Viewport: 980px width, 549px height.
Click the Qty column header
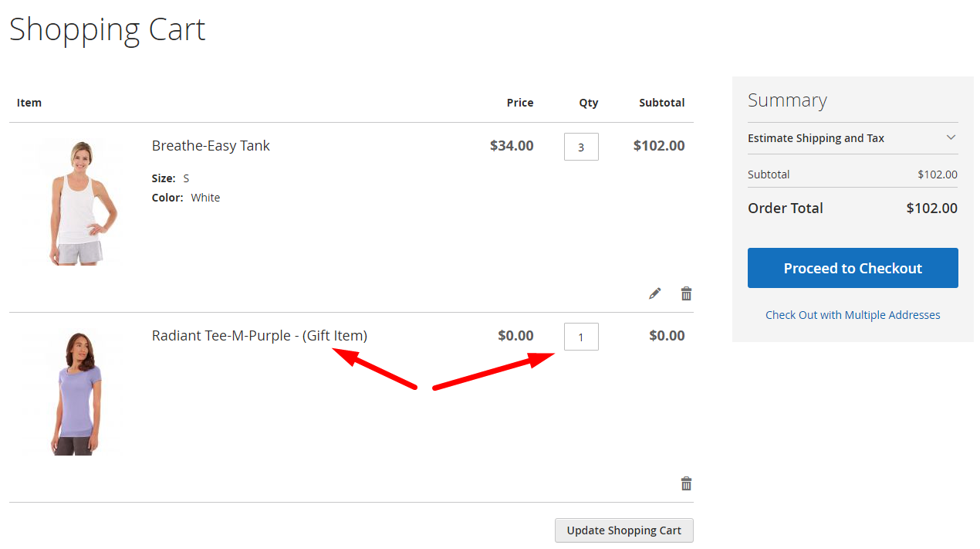pos(589,103)
